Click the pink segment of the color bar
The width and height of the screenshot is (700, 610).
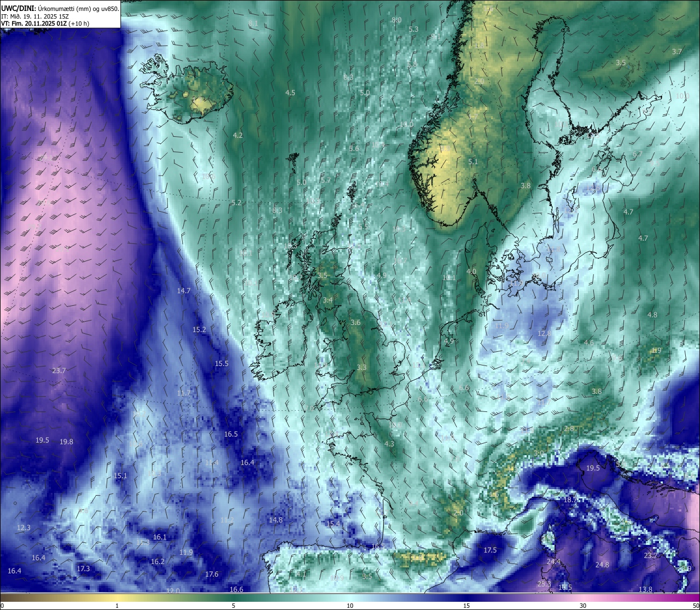583,597
